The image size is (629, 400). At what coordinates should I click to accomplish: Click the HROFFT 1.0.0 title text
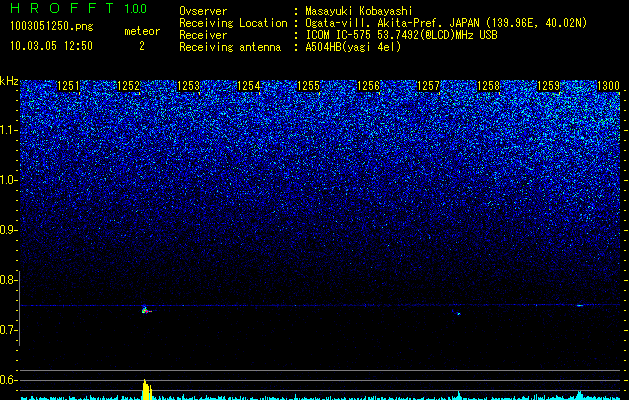click(79, 8)
